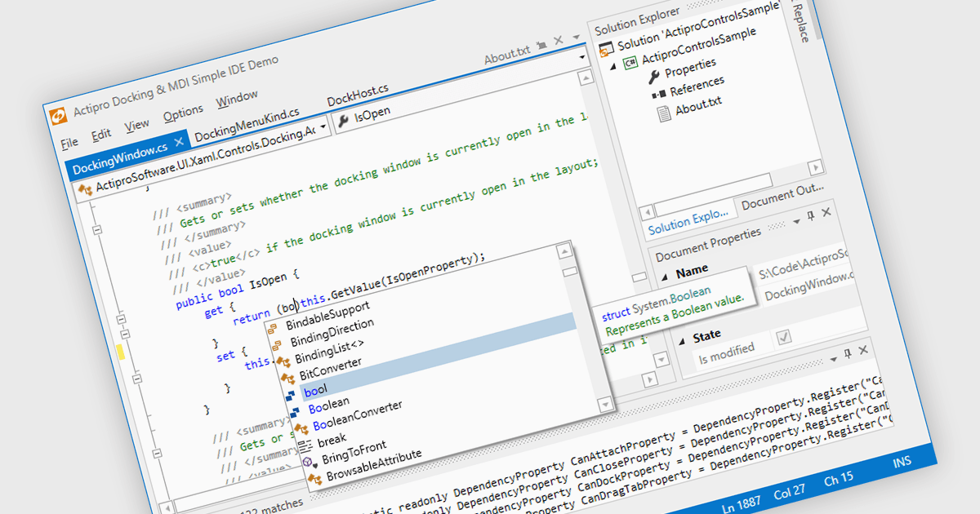Open the Options menu
Image resolution: width=980 pixels, height=514 pixels.
point(184,113)
